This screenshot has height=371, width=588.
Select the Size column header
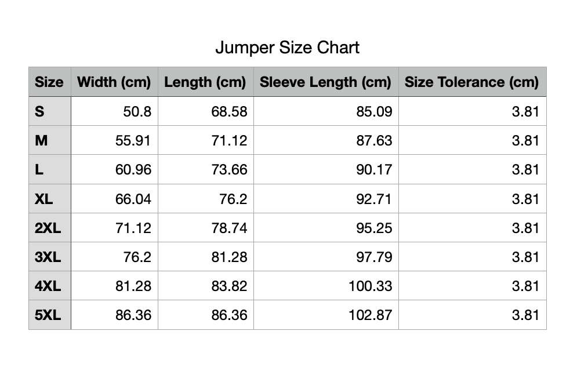coord(49,82)
